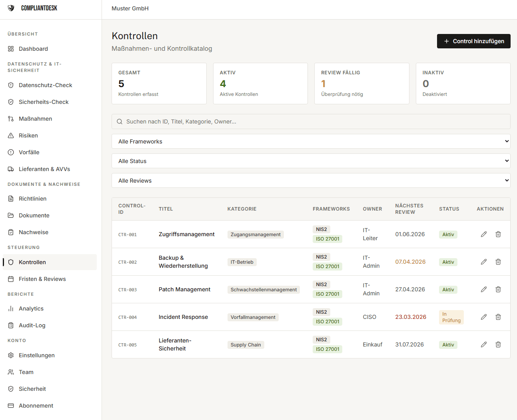Image resolution: width=517 pixels, height=420 pixels.
Task: Open the Alle Reviews filter dropdown
Action: pos(311,181)
